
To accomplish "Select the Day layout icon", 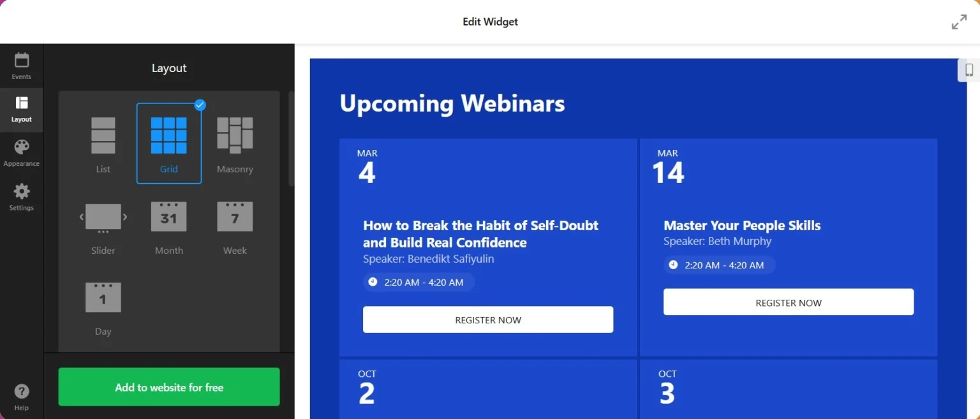I will tap(103, 297).
